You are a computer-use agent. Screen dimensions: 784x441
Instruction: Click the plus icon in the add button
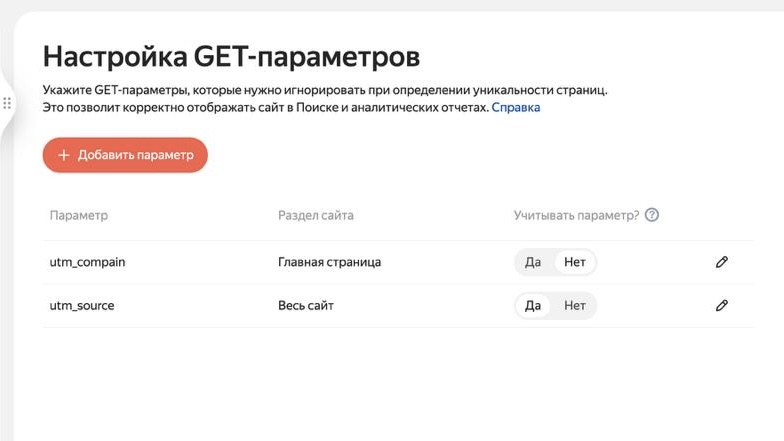click(64, 155)
